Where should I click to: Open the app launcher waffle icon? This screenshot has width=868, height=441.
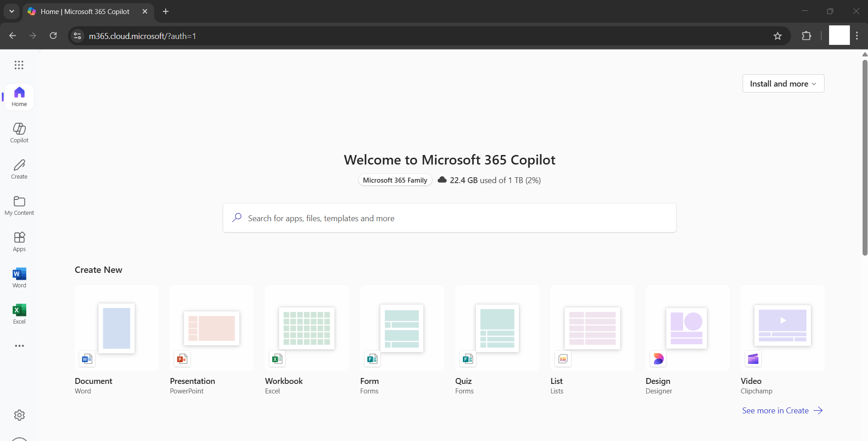19,65
